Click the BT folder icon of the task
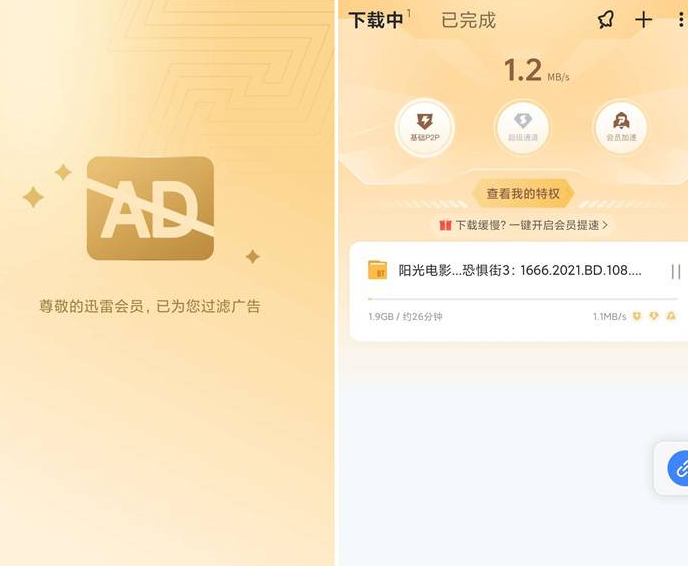 click(377, 270)
